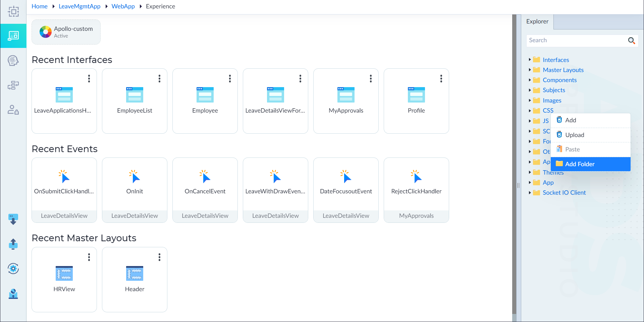
Task: Open the AI brain icon in sidebar
Action: (13, 61)
